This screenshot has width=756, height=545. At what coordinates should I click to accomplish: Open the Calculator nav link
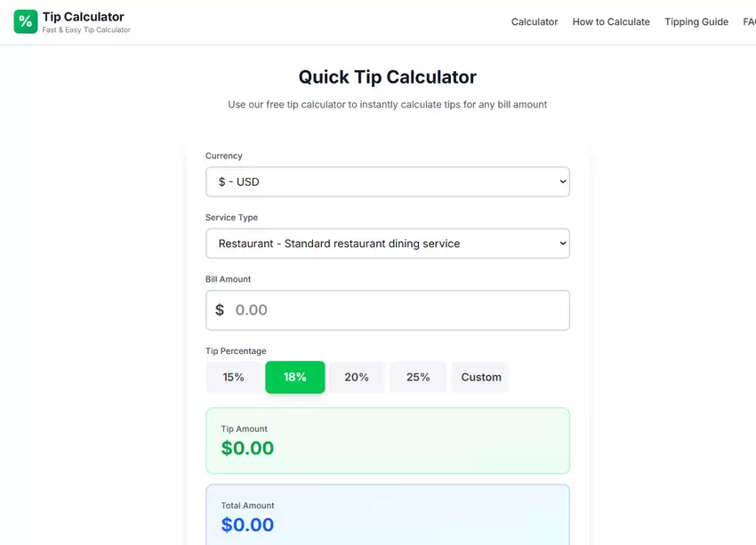tap(535, 21)
